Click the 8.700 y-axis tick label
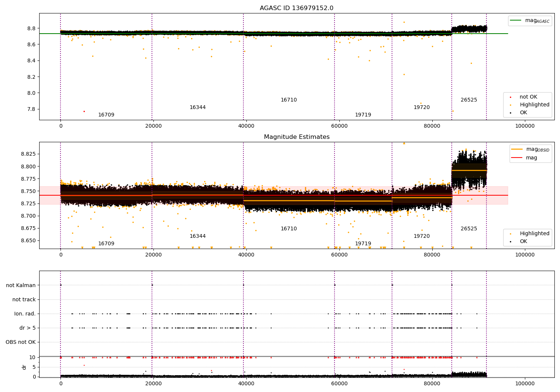The width and height of the screenshot is (560, 392). pyautogui.click(x=28, y=216)
